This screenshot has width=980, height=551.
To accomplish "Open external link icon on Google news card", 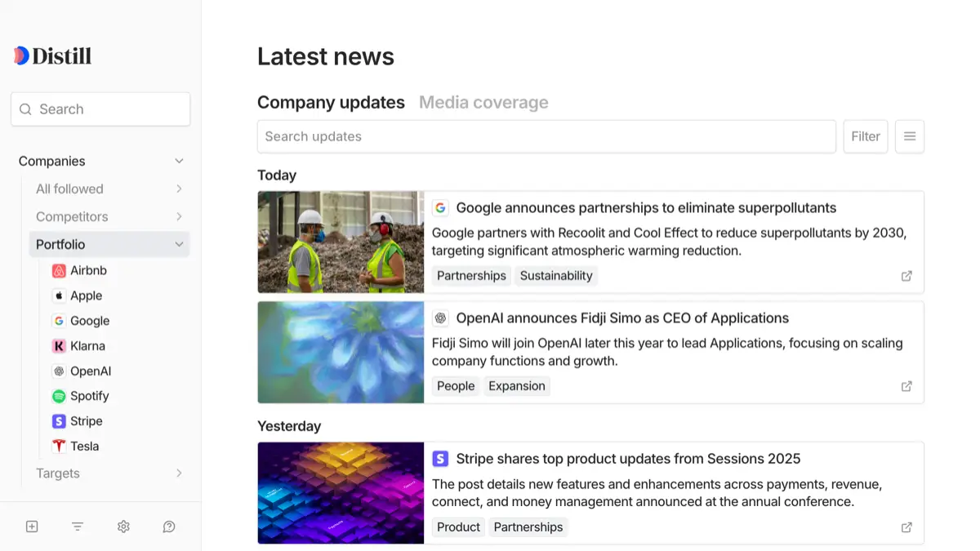I will [906, 276].
